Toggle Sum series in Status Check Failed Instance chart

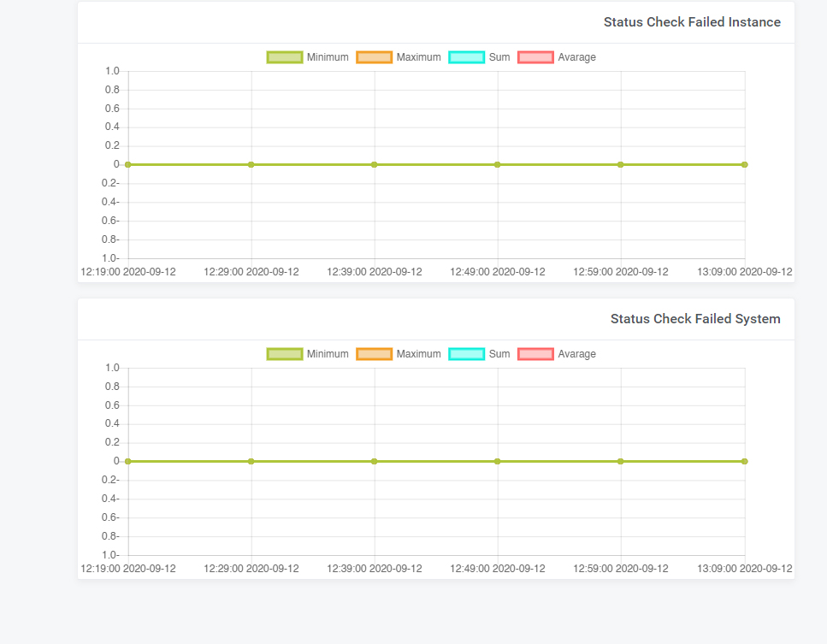(x=480, y=57)
